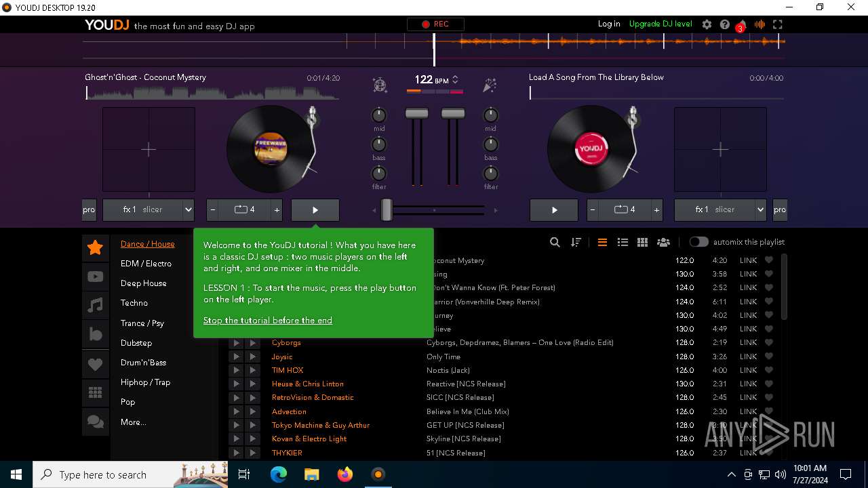Like the One Love (Radio Edit) heart
Image resolution: width=868 pixels, height=488 pixels.
click(x=768, y=342)
